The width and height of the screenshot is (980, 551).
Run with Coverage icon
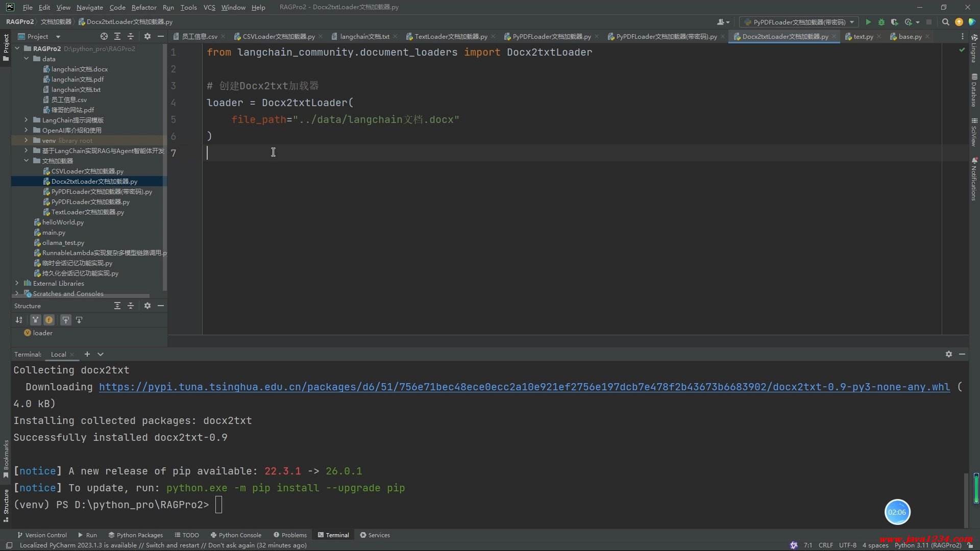coord(894,22)
